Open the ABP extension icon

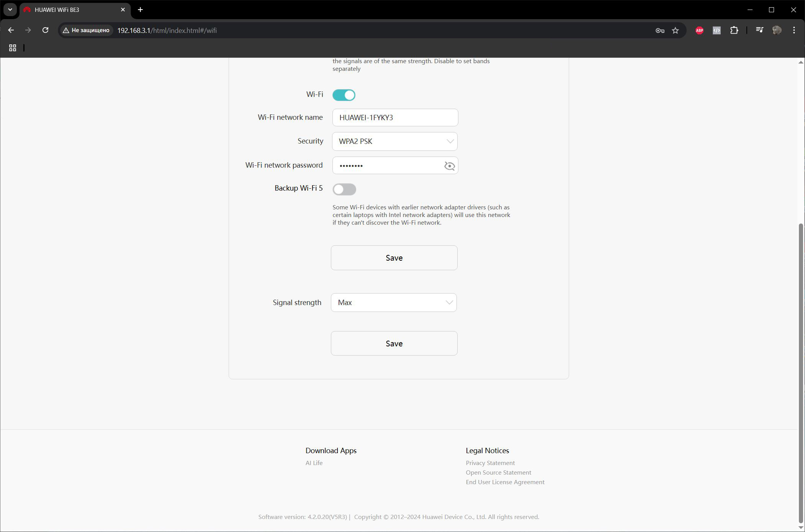tap(699, 30)
